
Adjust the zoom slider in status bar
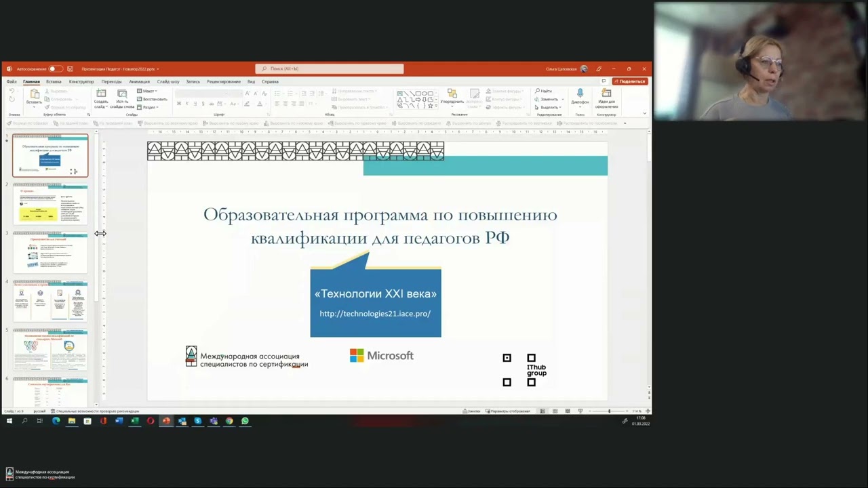pyautogui.click(x=609, y=411)
